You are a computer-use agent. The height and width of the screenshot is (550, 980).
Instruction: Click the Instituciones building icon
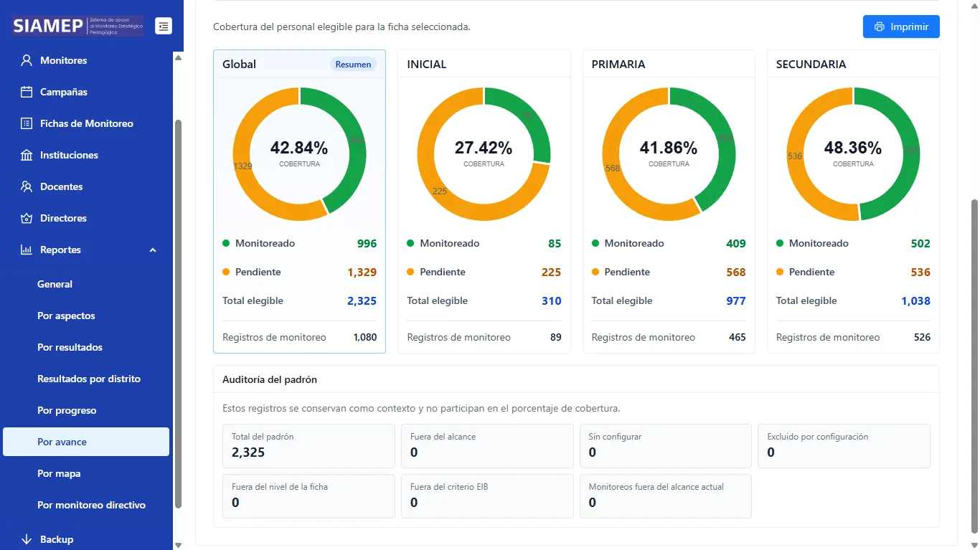27,155
